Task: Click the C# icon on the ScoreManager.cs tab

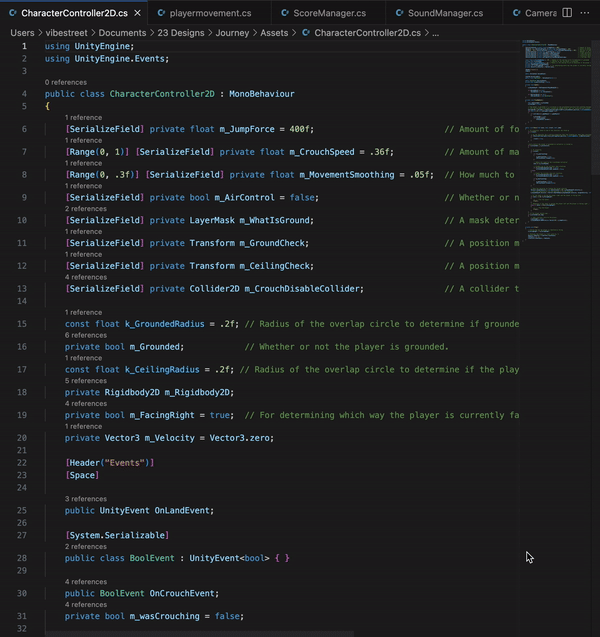Action: point(285,13)
